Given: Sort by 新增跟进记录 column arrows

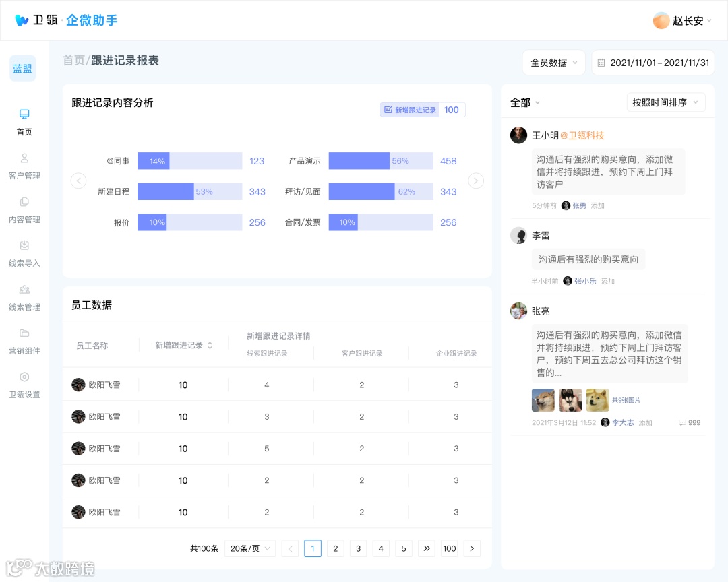Looking at the screenshot, I should [x=210, y=346].
